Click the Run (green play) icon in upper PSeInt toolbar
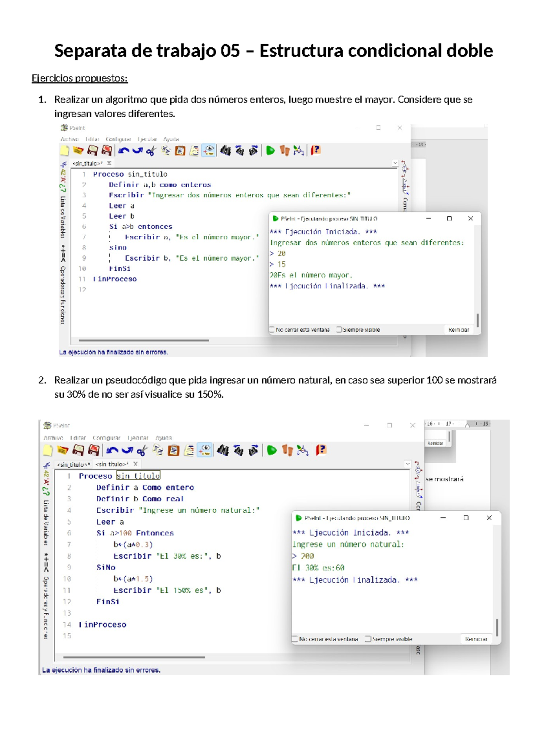The width and height of the screenshot is (535, 756). (x=270, y=151)
